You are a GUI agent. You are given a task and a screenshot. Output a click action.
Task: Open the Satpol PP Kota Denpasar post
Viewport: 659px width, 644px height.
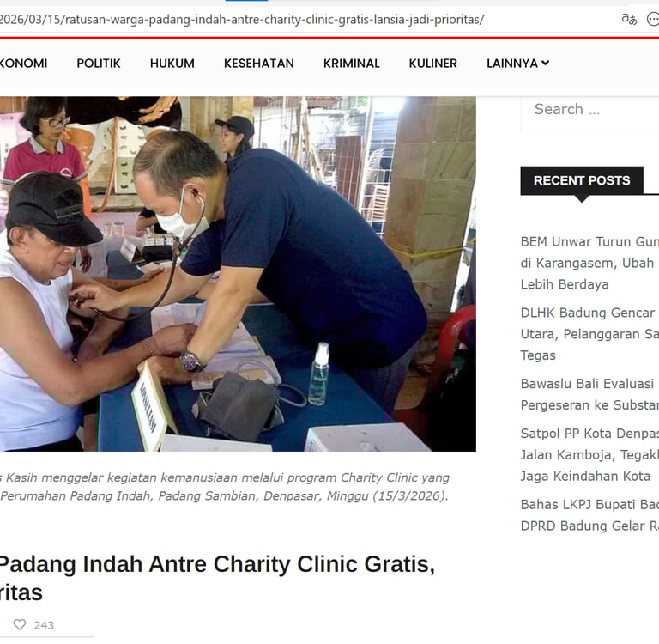pyautogui.click(x=589, y=455)
